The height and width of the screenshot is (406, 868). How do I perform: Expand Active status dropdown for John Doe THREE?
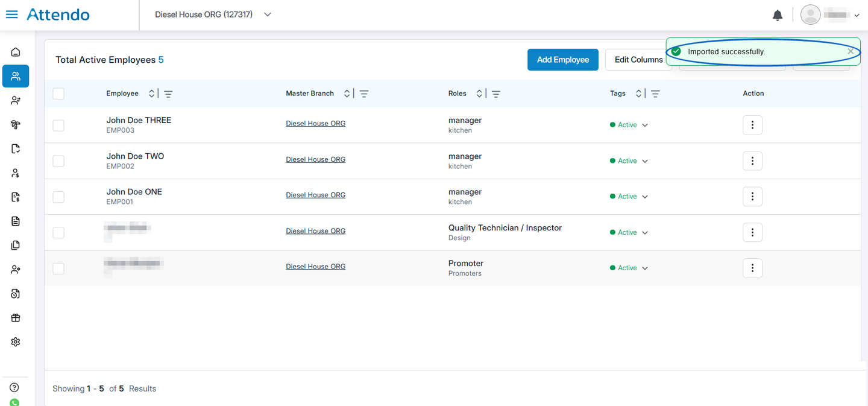click(645, 125)
